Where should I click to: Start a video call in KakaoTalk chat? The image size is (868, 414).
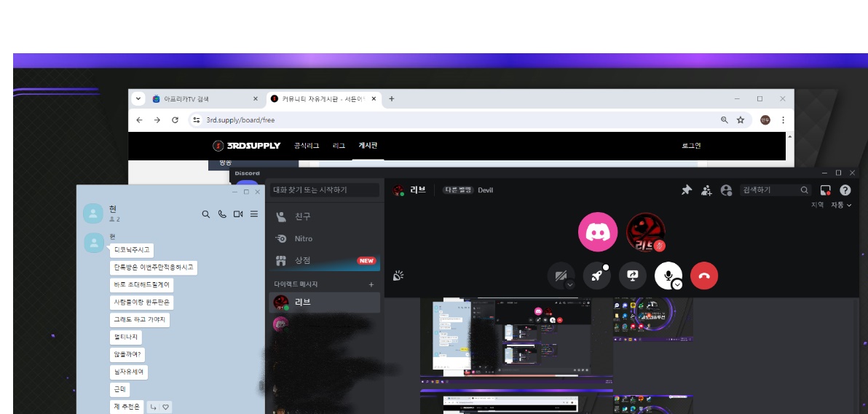point(238,214)
